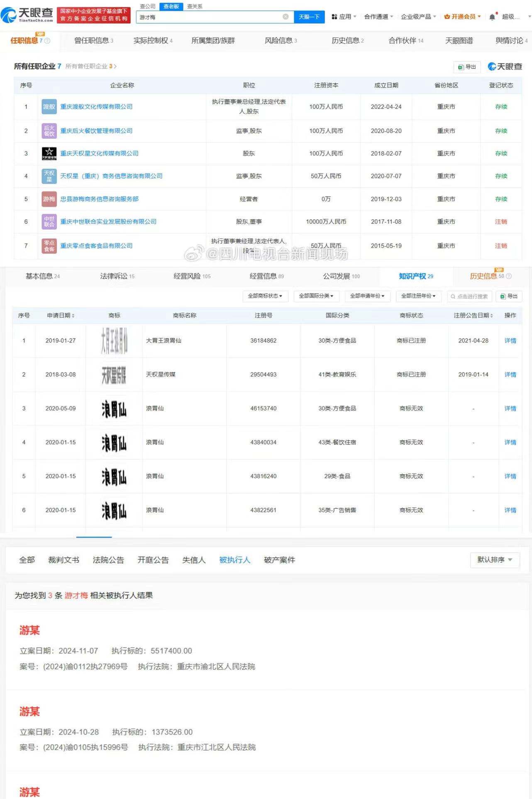
Task: Click the 浪胃仙 trademark image numbered 46153740
Action: click(x=114, y=409)
